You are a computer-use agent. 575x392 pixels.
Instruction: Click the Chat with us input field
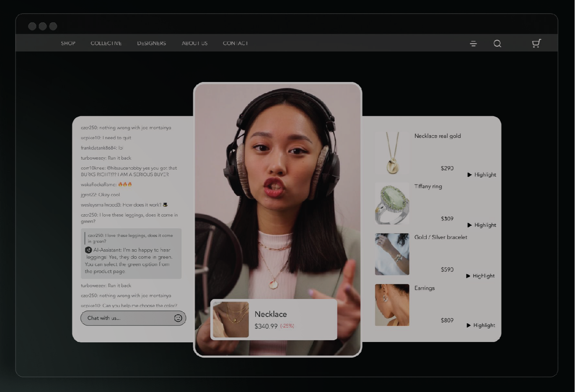[x=127, y=318]
